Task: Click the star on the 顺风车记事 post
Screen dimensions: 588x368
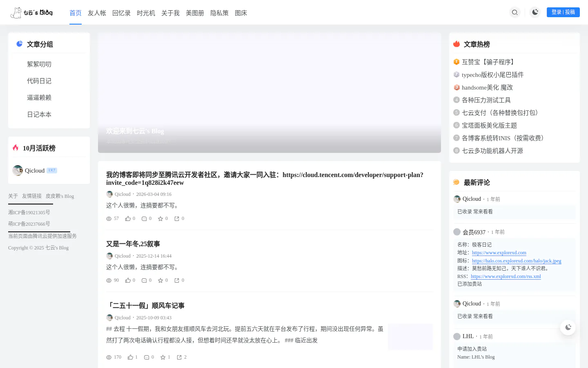Action: coord(163,357)
